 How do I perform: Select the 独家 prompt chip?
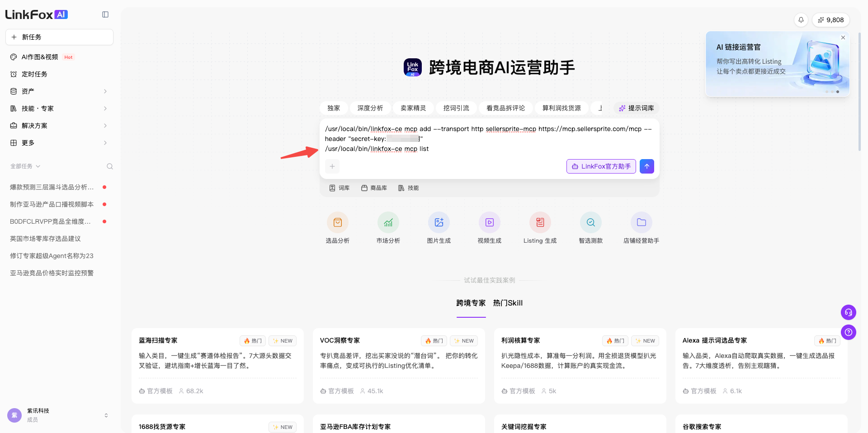[334, 108]
